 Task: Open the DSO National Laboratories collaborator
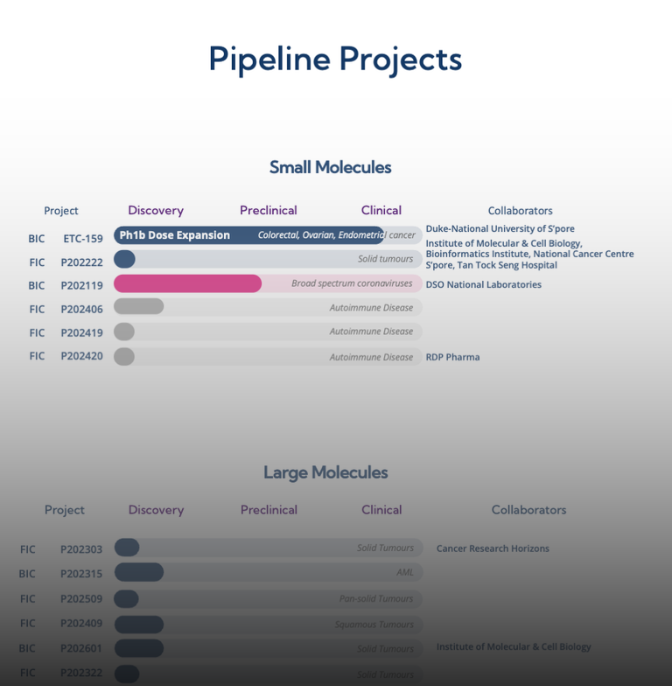pos(483,285)
